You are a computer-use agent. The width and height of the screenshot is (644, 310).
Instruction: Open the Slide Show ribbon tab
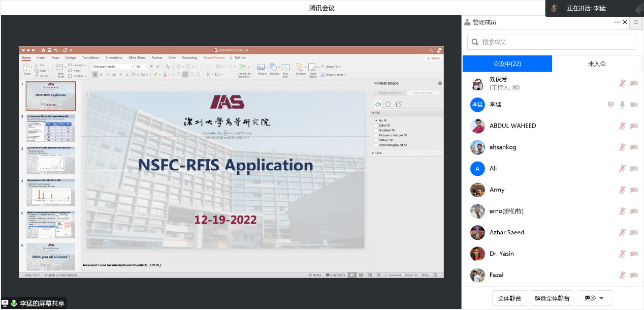coord(137,58)
